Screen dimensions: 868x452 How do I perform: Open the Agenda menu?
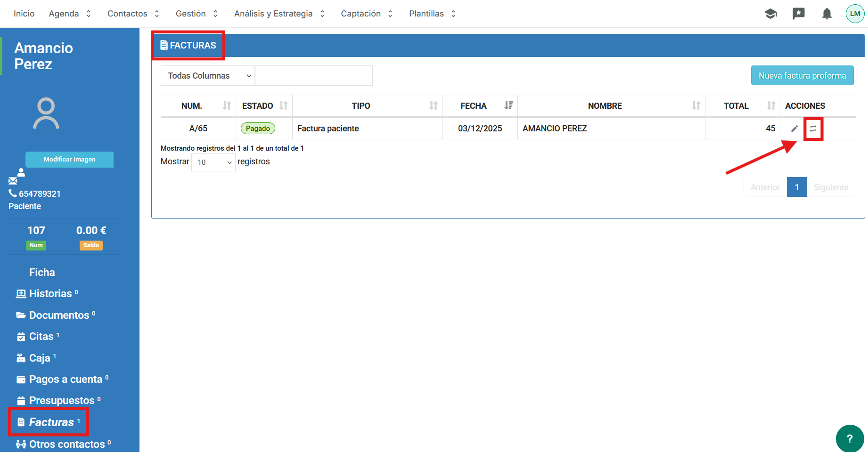tap(70, 14)
